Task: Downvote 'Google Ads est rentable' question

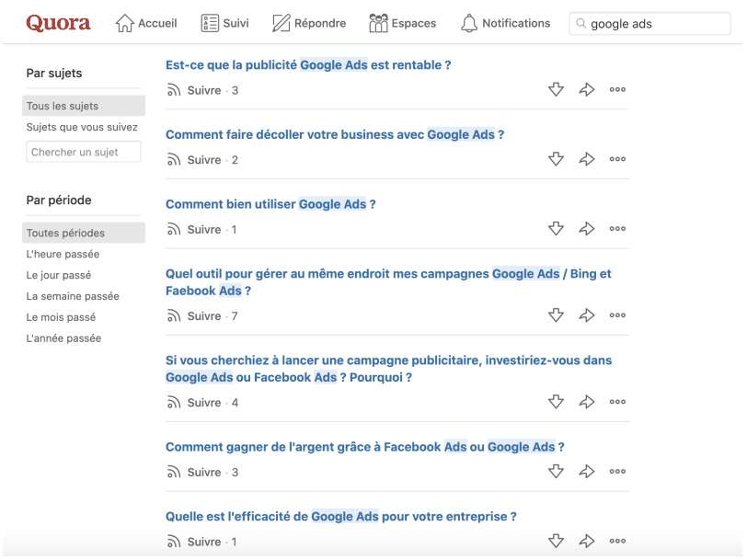Action: tap(556, 89)
